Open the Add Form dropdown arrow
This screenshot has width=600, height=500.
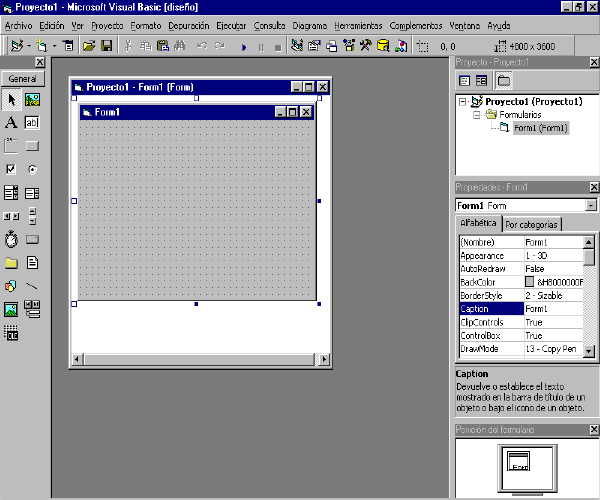pyautogui.click(x=54, y=46)
